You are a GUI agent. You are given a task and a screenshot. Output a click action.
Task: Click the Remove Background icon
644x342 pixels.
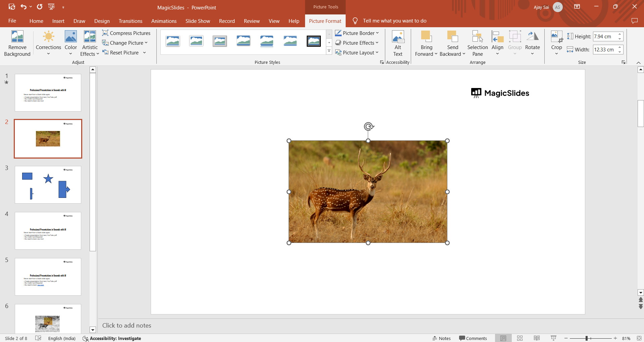(17, 37)
